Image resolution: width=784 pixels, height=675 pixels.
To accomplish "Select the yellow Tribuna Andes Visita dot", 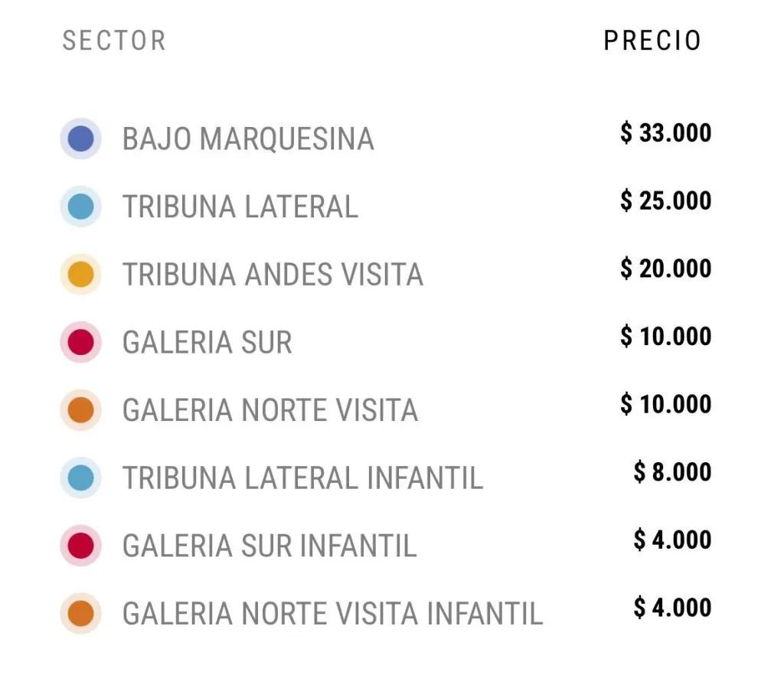I will tap(80, 274).
